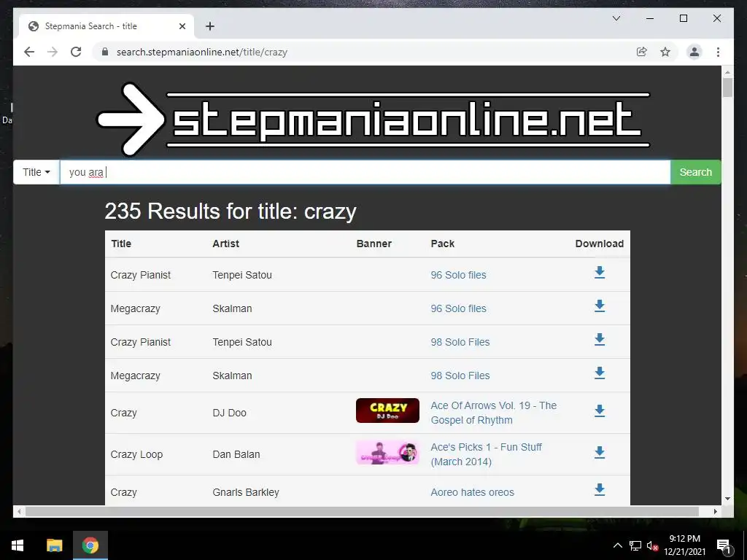Click the '235 Results for title: crazy' heading
This screenshot has height=560, width=747.
[231, 211]
